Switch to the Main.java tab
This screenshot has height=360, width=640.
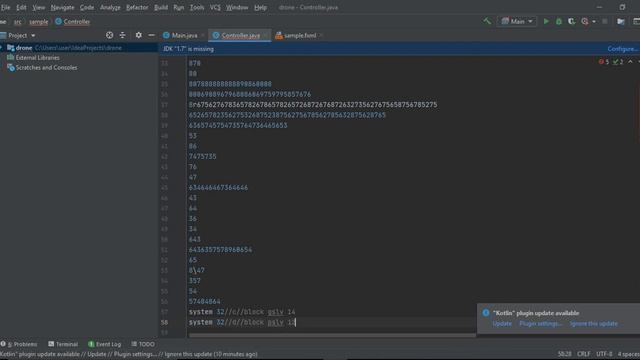tap(184, 36)
